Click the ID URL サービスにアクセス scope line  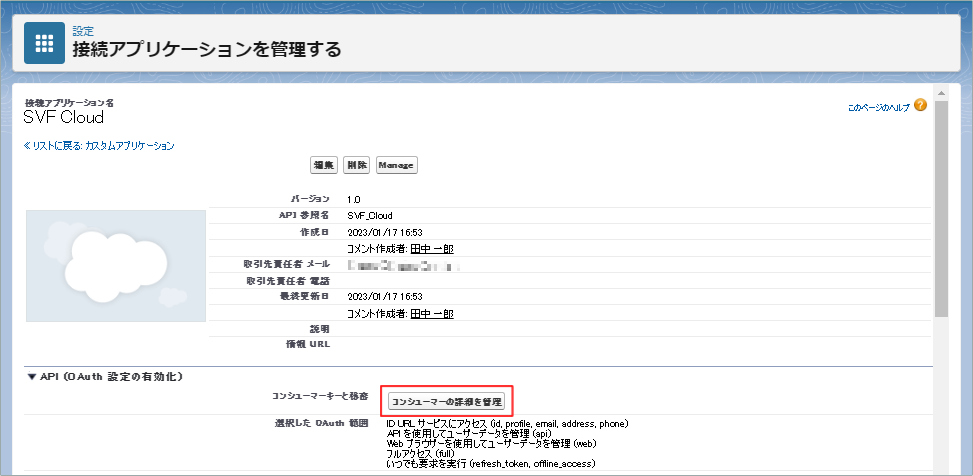coord(508,424)
